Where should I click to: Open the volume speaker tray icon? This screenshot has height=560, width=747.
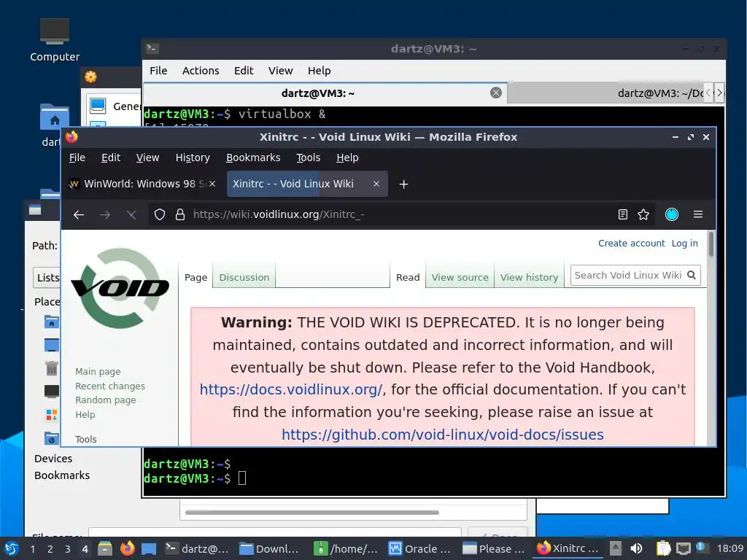(636, 549)
